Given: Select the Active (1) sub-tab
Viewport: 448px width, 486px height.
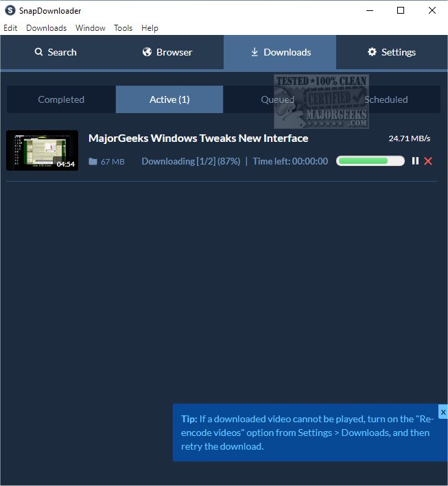Looking at the screenshot, I should click(169, 99).
